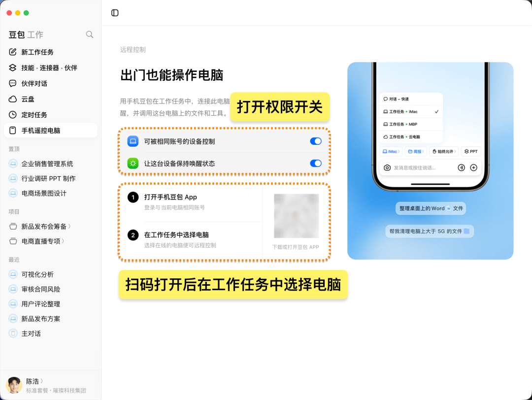The height and width of the screenshot is (400, 532).
Task: Click the icon beside 审核合同风险
Action: point(13,289)
